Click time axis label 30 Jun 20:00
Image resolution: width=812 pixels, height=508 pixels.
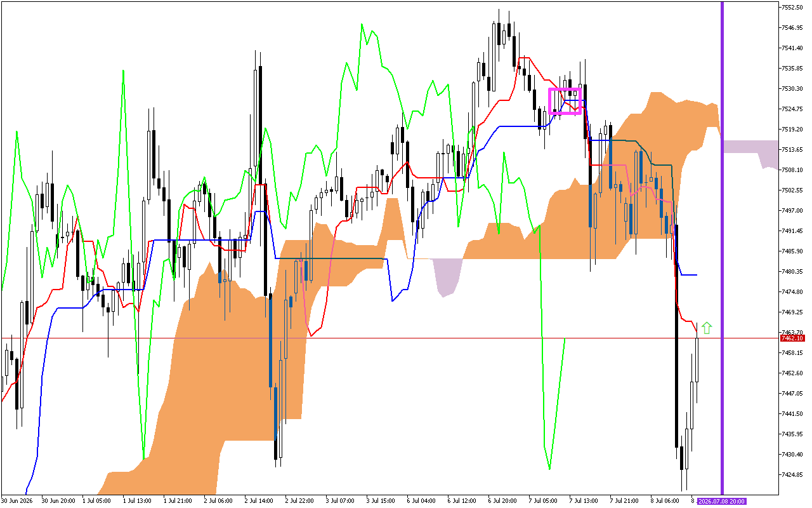[58, 501]
